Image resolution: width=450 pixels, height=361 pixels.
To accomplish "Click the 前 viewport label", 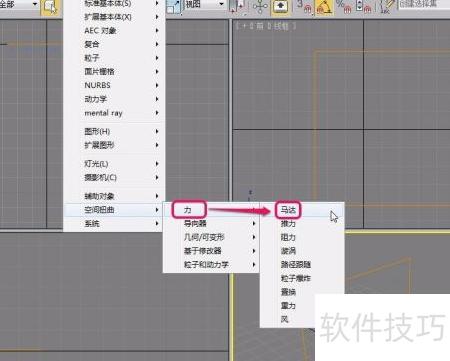I will coord(260,26).
